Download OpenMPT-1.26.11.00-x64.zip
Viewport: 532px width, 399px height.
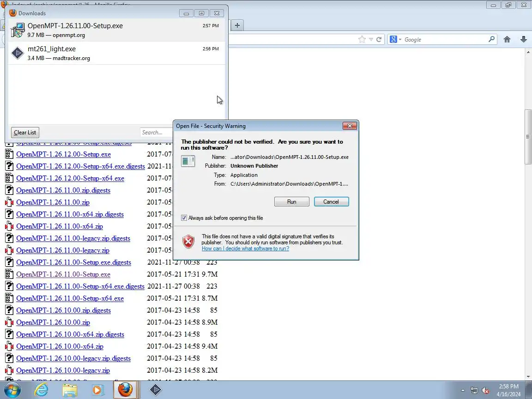pos(60,226)
